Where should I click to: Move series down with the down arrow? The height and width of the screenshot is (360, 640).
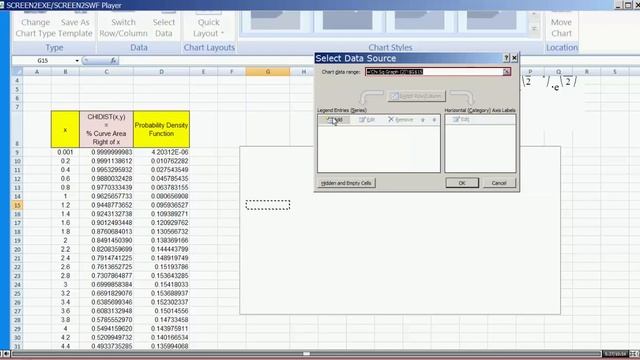pos(434,120)
